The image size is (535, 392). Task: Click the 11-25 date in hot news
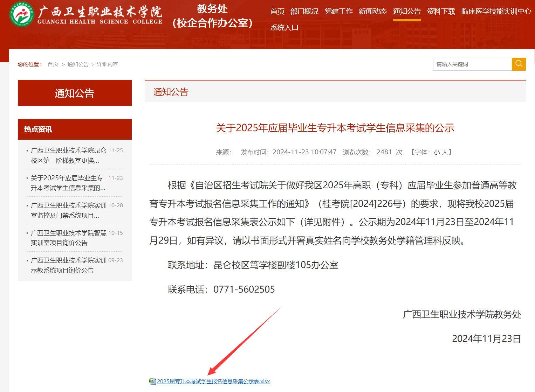point(116,150)
